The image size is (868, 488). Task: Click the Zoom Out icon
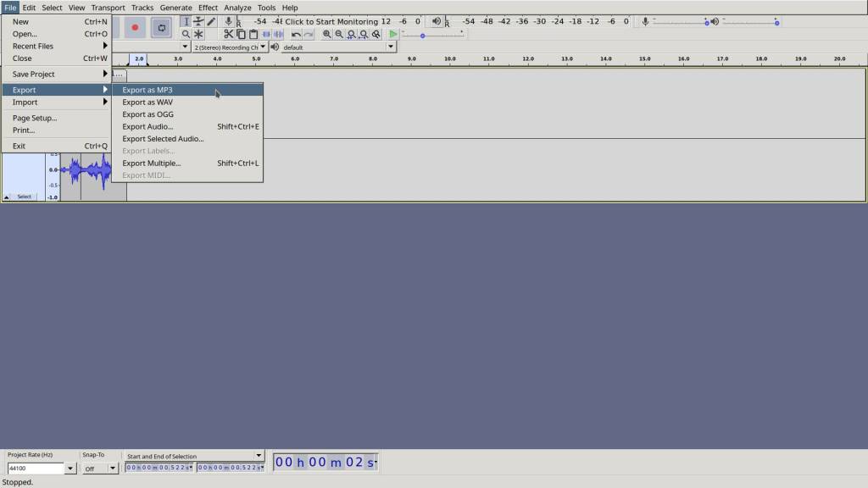[339, 34]
